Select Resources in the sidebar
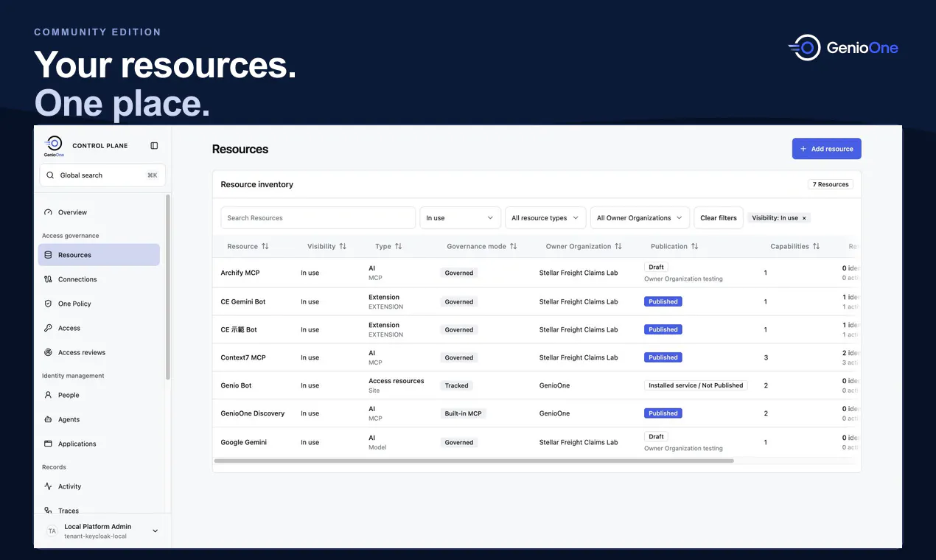Image resolution: width=936 pixels, height=560 pixels. point(99,255)
